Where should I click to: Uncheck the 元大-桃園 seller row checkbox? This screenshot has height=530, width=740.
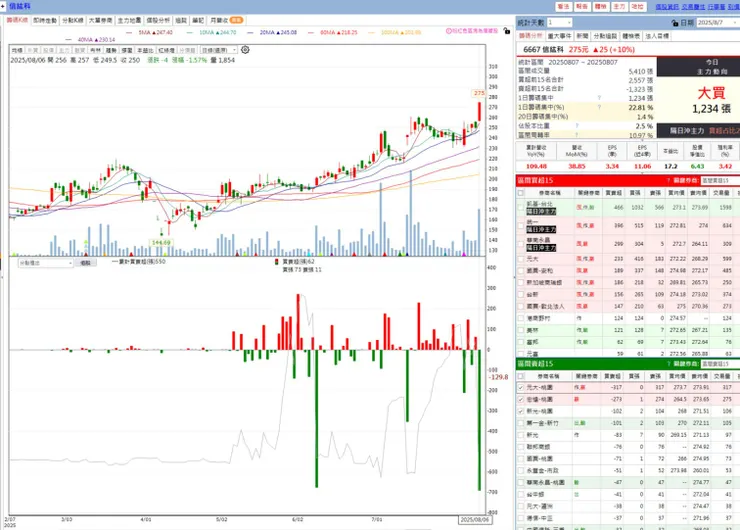click(x=521, y=387)
